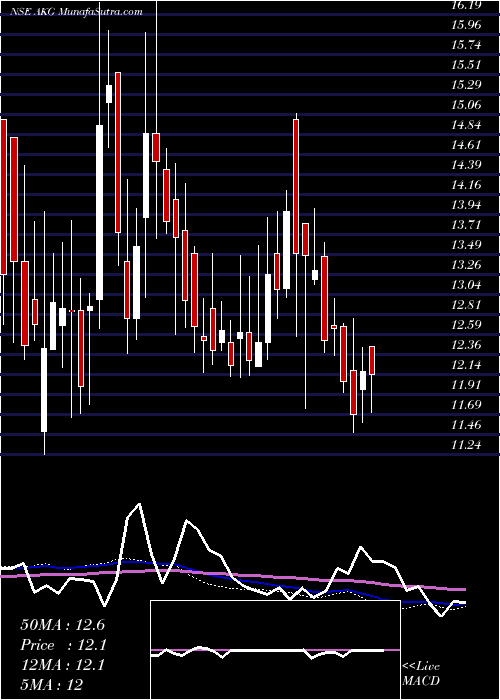Click the 14.16 price axis label
The image size is (500, 700).
click(466, 184)
